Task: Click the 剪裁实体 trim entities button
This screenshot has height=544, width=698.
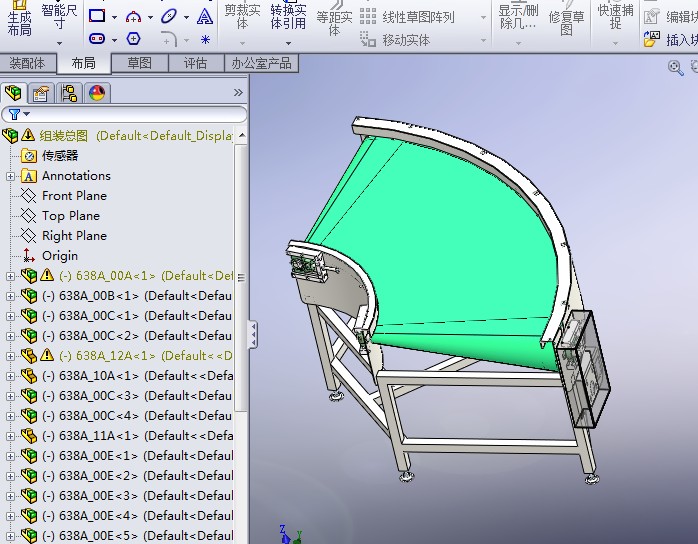Action: [x=242, y=16]
